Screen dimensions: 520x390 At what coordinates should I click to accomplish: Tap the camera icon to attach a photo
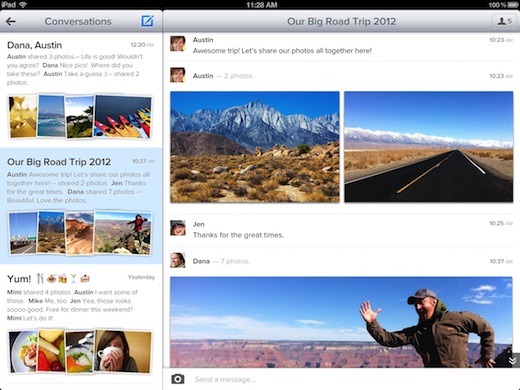(178, 379)
